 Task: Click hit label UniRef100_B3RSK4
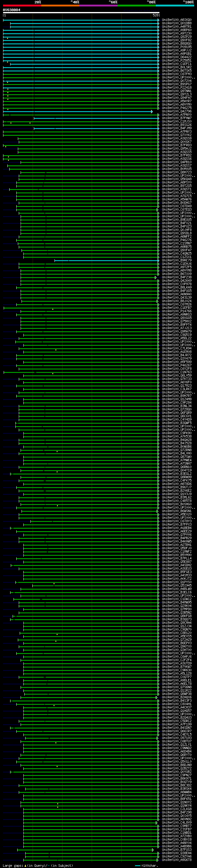pyautogui.click(x=176, y=789)
